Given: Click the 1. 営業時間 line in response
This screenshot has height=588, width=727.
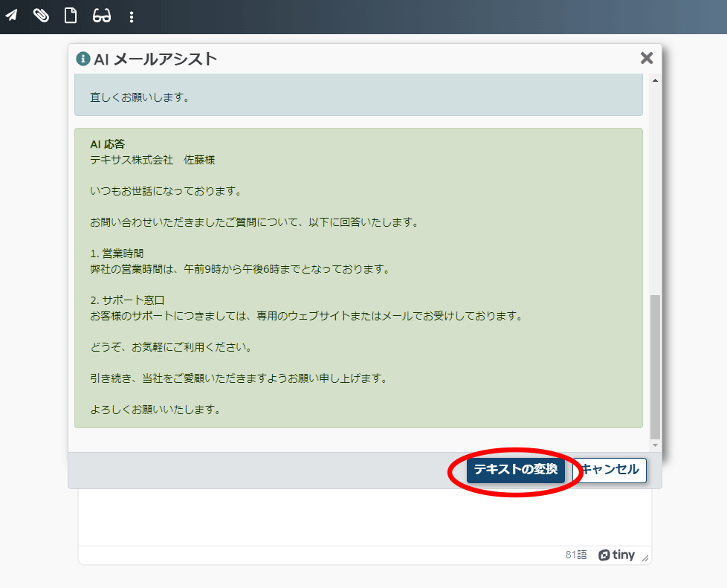Looking at the screenshot, I should [x=117, y=253].
